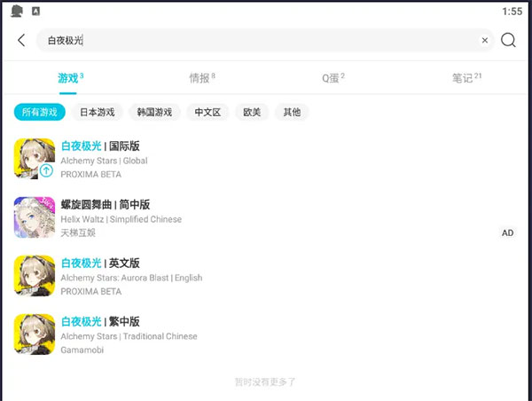Filter by 韩国游戏
This screenshot has width=532, height=401.
click(154, 112)
